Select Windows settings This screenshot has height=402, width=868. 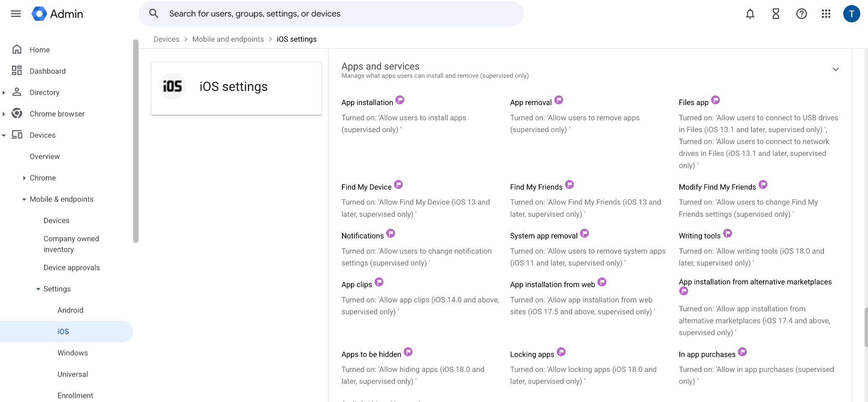coord(73,353)
